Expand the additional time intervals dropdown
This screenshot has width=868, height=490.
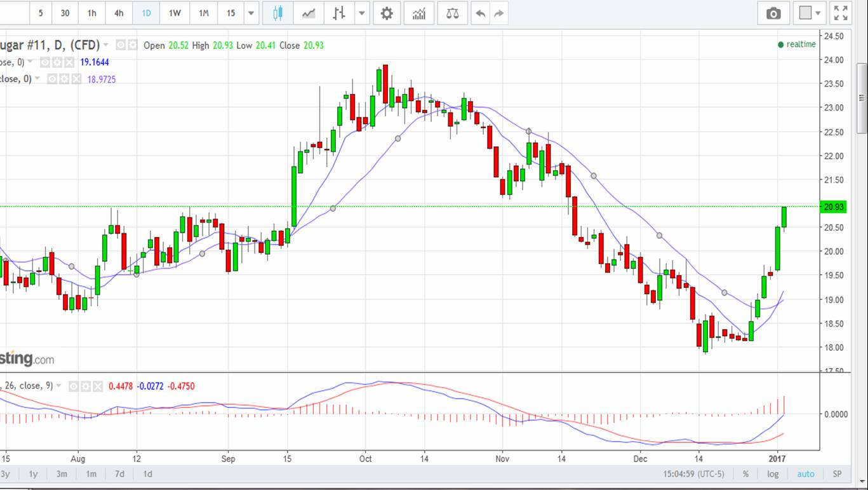point(251,13)
